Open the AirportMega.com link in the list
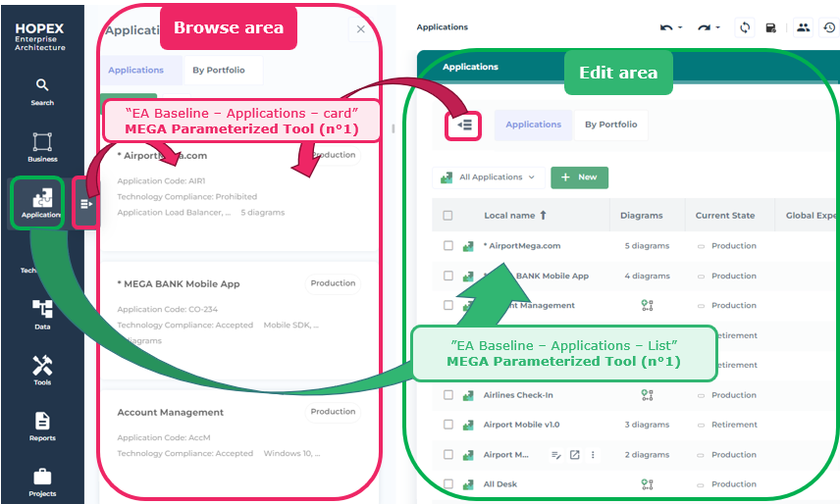 click(x=522, y=246)
